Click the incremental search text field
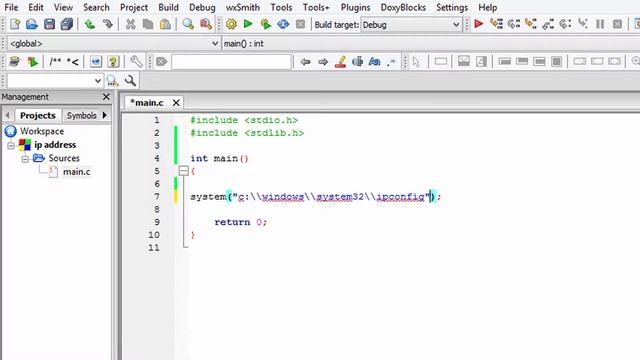The height and width of the screenshot is (360, 640). [231, 62]
